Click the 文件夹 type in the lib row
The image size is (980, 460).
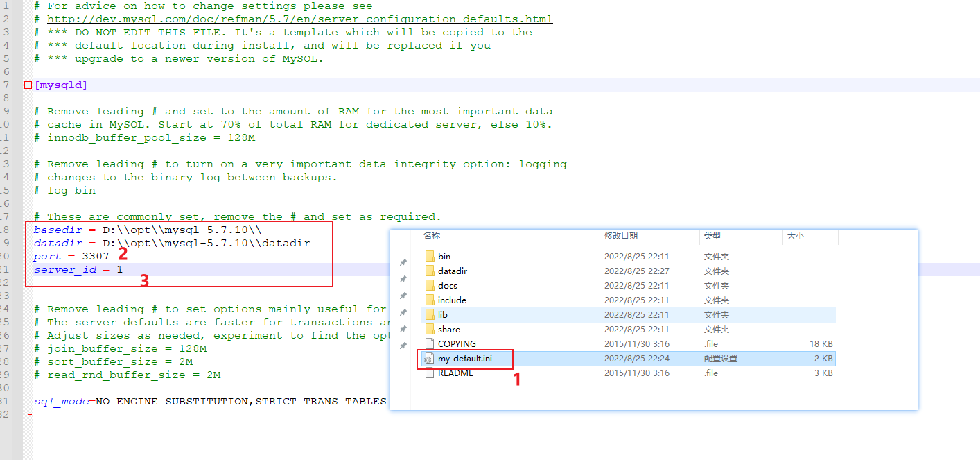[x=717, y=315]
